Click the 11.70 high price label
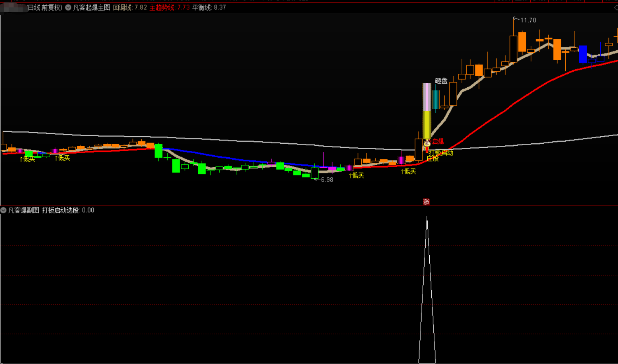This screenshot has height=364, width=618. tap(528, 20)
